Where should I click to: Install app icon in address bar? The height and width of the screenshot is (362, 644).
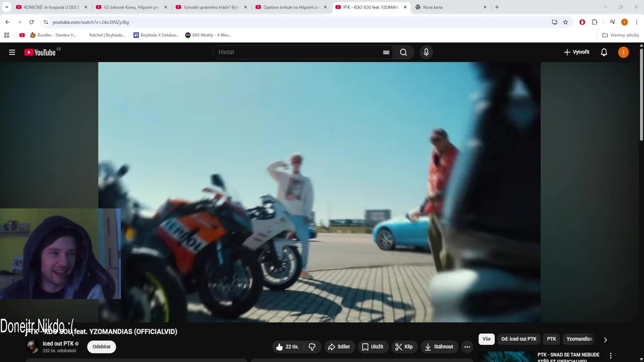pos(554,22)
